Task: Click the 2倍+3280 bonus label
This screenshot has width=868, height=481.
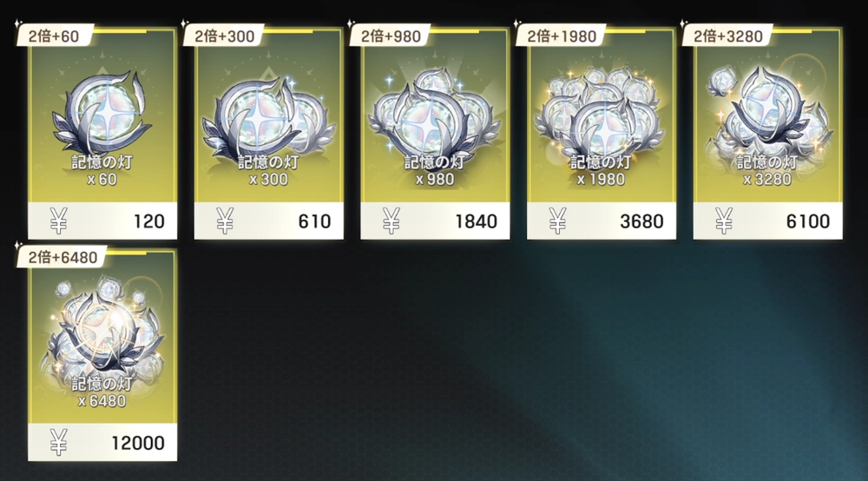Action: [x=728, y=36]
